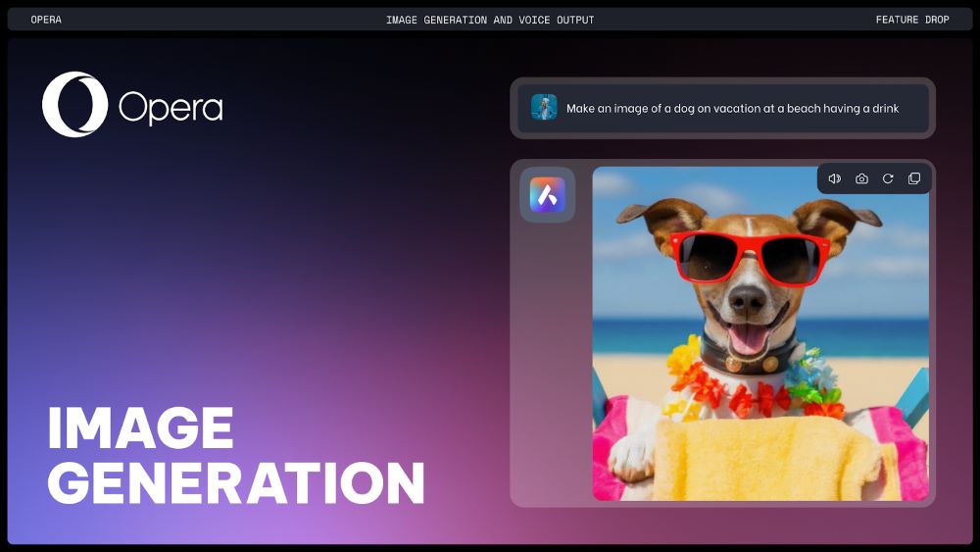Screen dimensions: 980x552
Task: Click the copy icon on image toolbar
Action: pyautogui.click(x=913, y=178)
